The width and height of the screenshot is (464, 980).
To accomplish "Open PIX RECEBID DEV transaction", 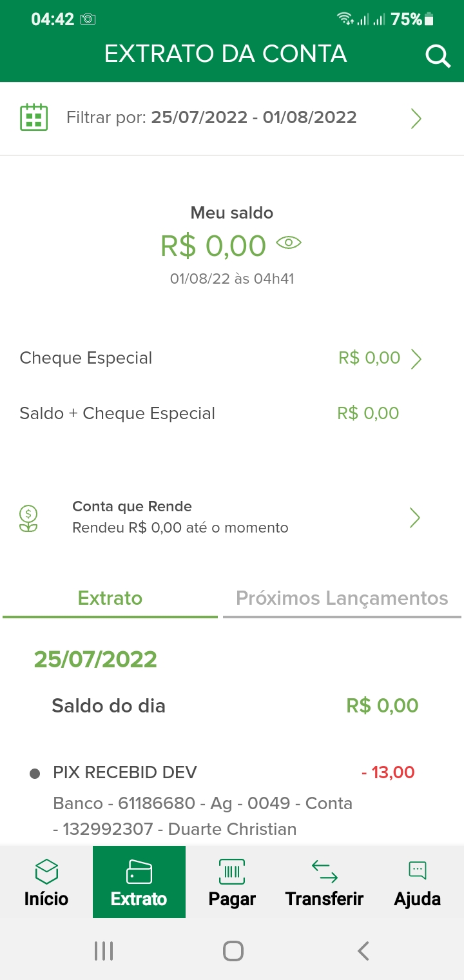I will pyautogui.click(x=125, y=772).
